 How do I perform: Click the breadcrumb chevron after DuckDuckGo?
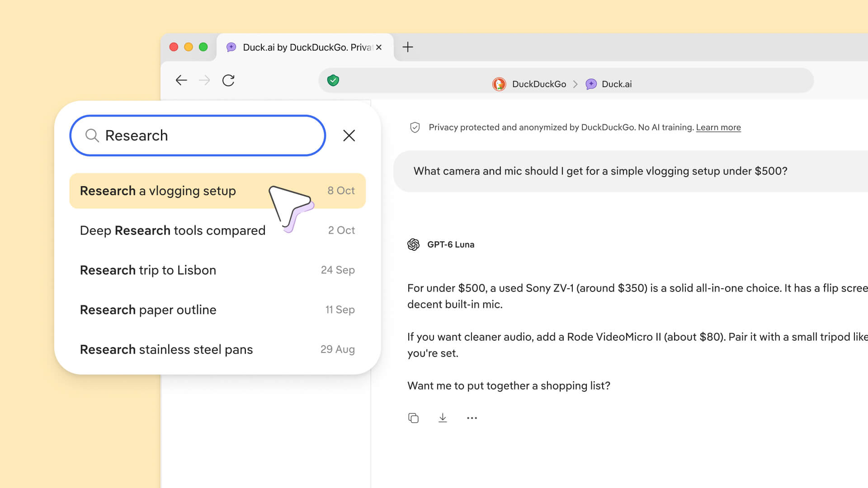(x=576, y=84)
